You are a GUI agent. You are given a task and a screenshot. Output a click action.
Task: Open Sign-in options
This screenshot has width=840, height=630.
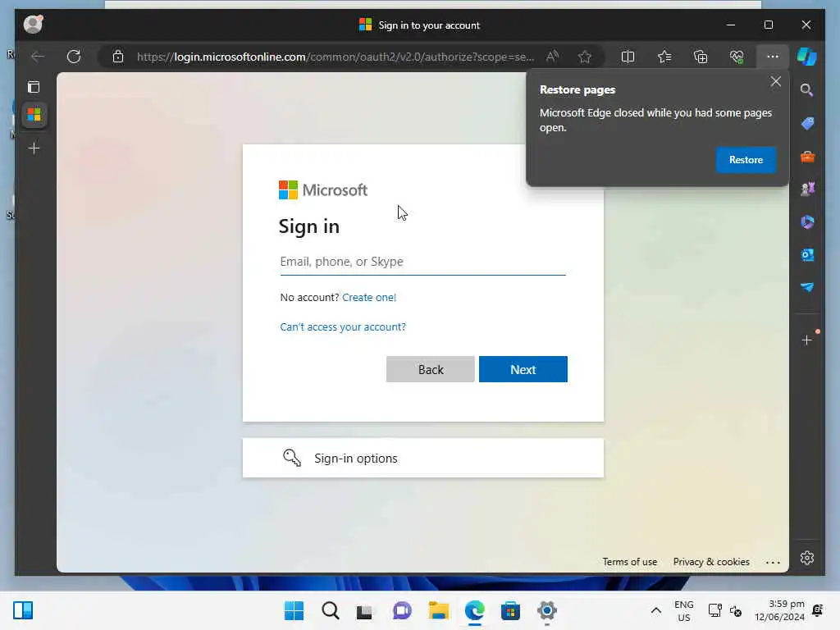(x=422, y=458)
